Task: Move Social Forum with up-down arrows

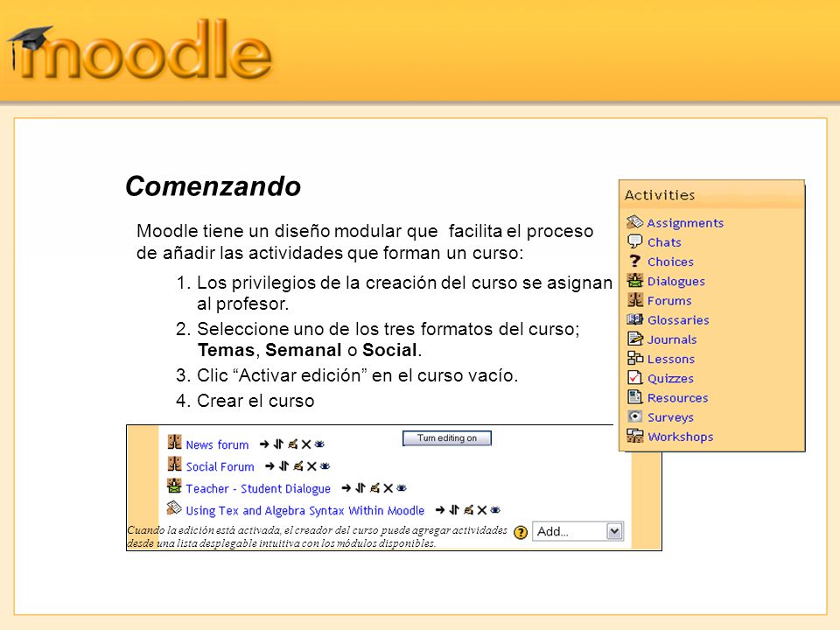Action: point(283,466)
